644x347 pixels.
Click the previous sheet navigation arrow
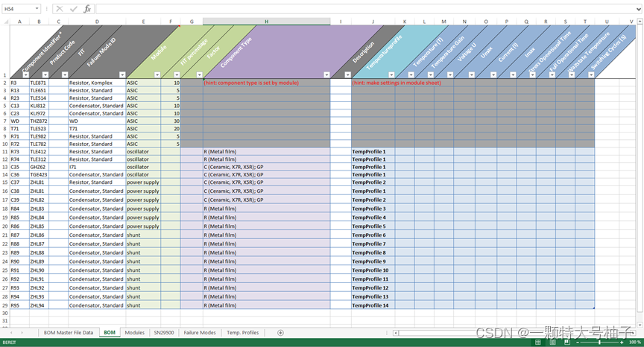click(11, 333)
